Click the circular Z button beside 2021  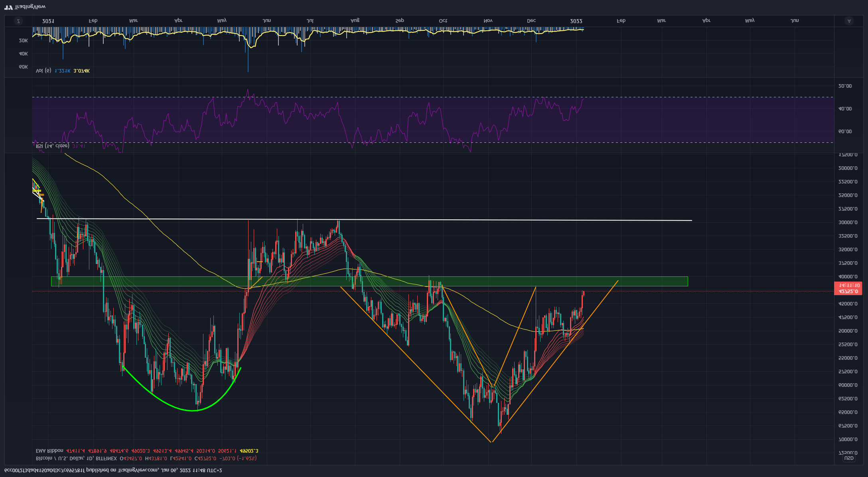point(18,21)
